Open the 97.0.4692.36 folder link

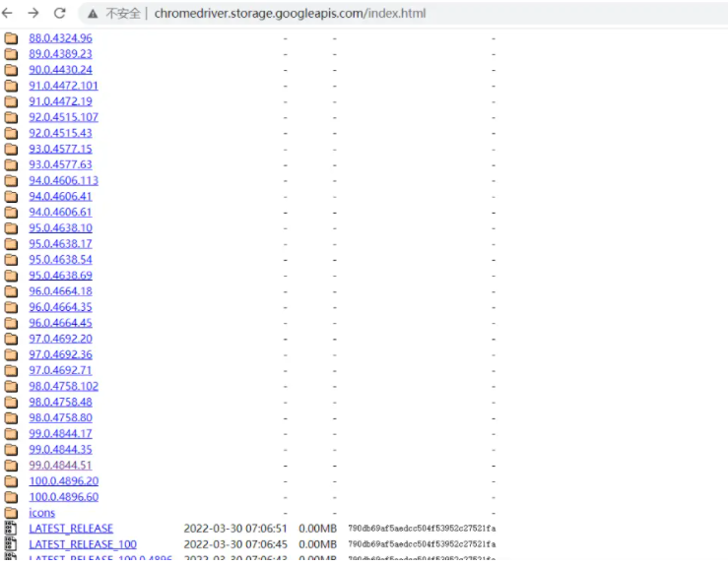click(60, 354)
